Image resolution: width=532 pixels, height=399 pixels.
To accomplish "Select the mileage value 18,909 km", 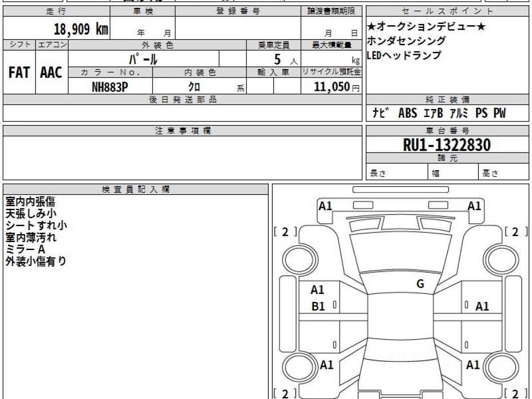I will point(81,29).
